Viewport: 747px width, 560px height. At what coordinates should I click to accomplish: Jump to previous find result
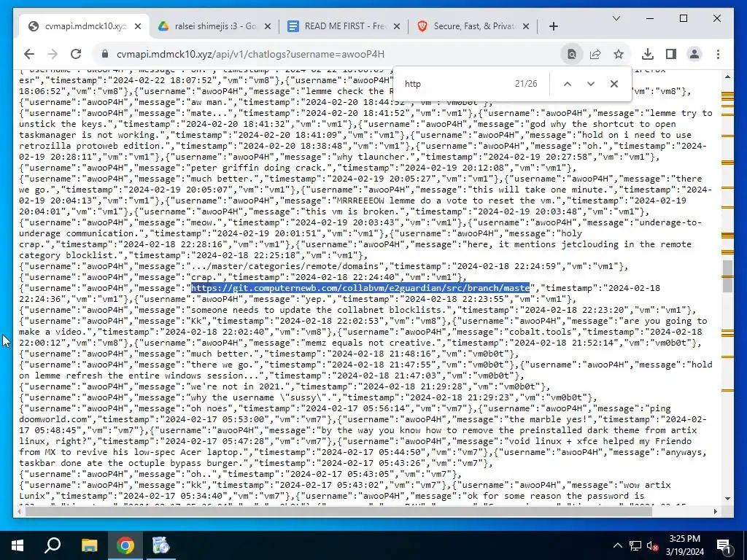pos(568,84)
